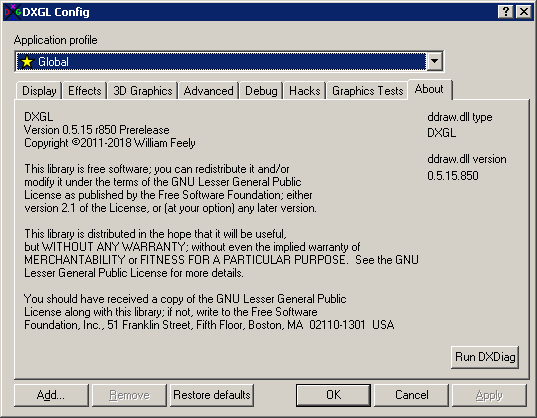The width and height of the screenshot is (537, 418).
Task: Click Restore defaults button
Action: click(212, 395)
